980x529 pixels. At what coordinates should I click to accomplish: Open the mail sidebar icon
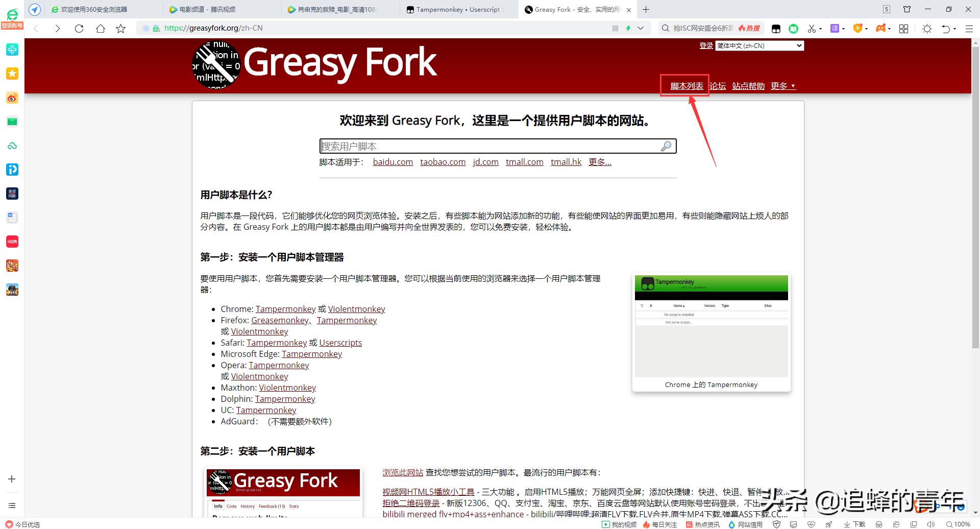pos(12,122)
